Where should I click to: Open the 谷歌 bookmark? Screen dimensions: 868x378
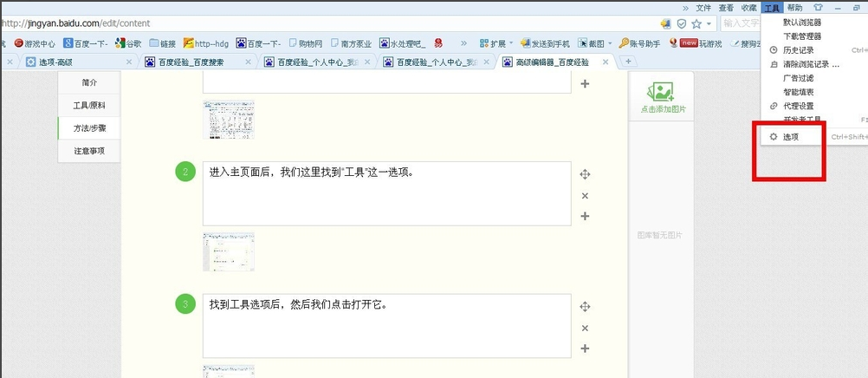click(127, 43)
